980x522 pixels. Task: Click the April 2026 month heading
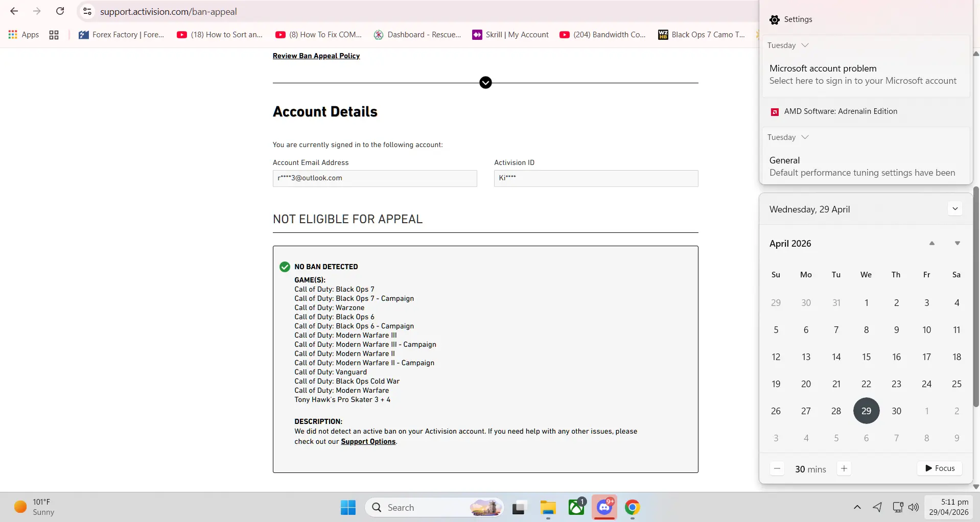point(790,244)
